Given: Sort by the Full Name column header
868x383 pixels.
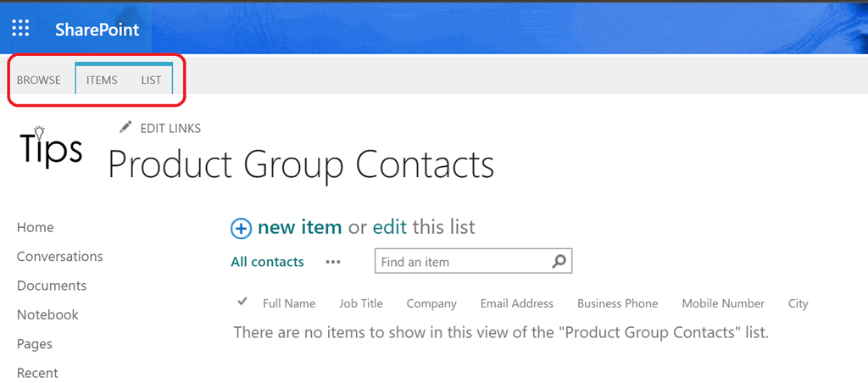Looking at the screenshot, I should pyautogui.click(x=289, y=303).
